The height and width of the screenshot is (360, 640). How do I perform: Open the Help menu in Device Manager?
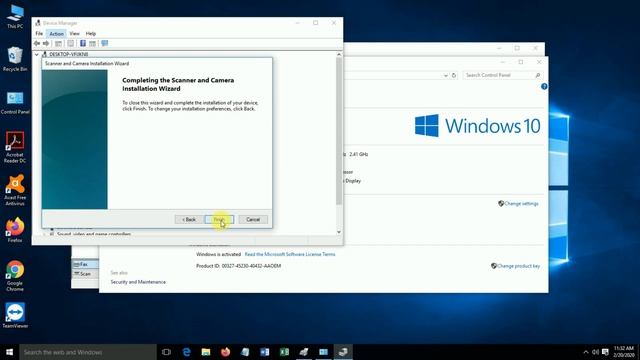[x=91, y=33]
